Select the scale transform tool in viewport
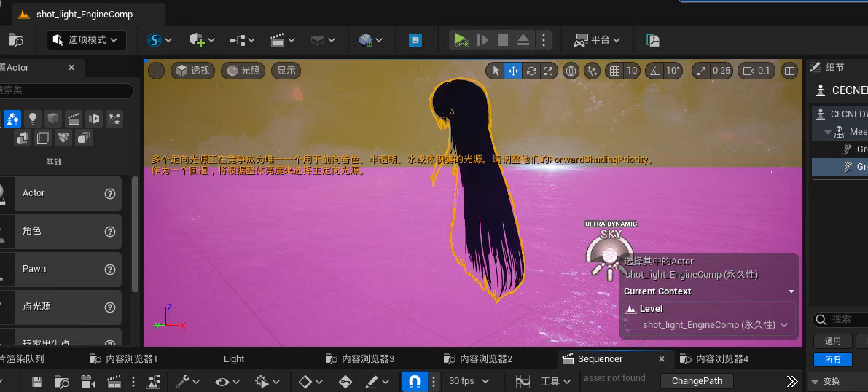Viewport: 868px width, 392px height. tap(549, 71)
